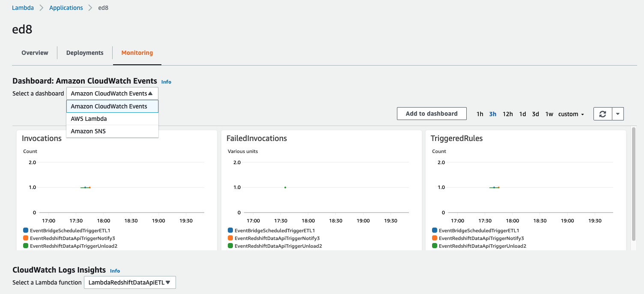The image size is (644, 294).
Task: Click green EventRedshiftDataApiTriggerUnload2 swatch in TriggeredRules legend
Action: pyautogui.click(x=435, y=246)
